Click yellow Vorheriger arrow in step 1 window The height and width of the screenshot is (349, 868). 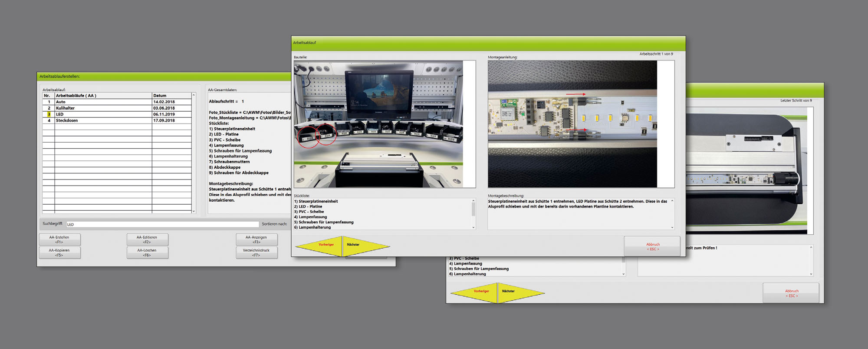click(323, 245)
